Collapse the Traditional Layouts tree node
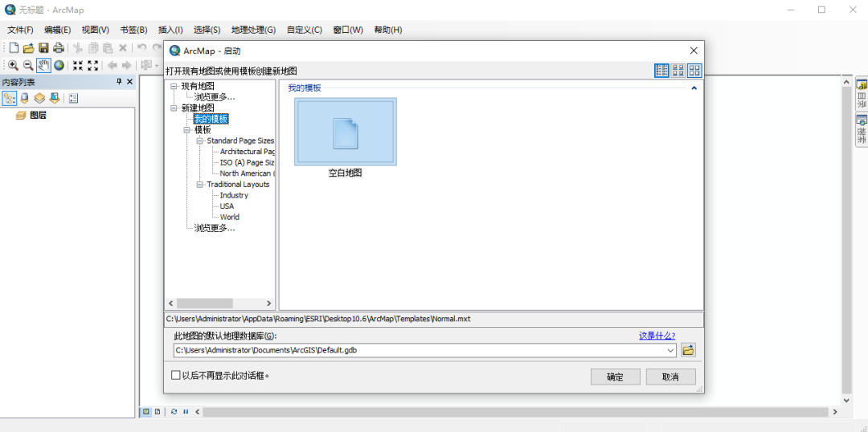 (200, 184)
